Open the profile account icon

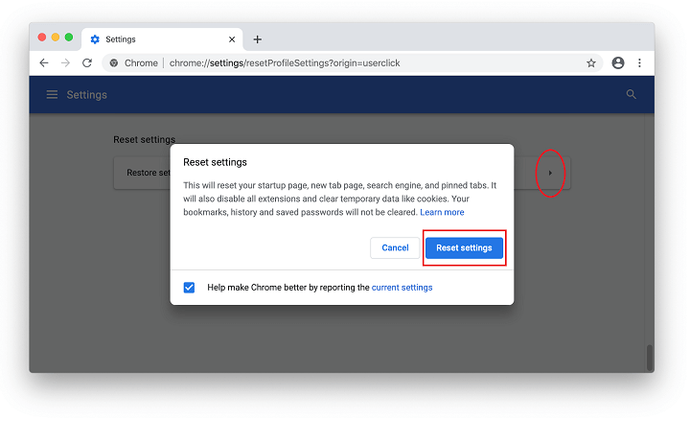tap(618, 63)
